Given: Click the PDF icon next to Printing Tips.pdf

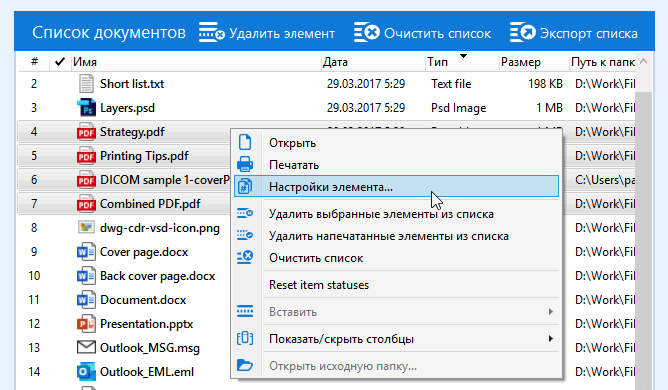Looking at the screenshot, I should coord(86,156).
